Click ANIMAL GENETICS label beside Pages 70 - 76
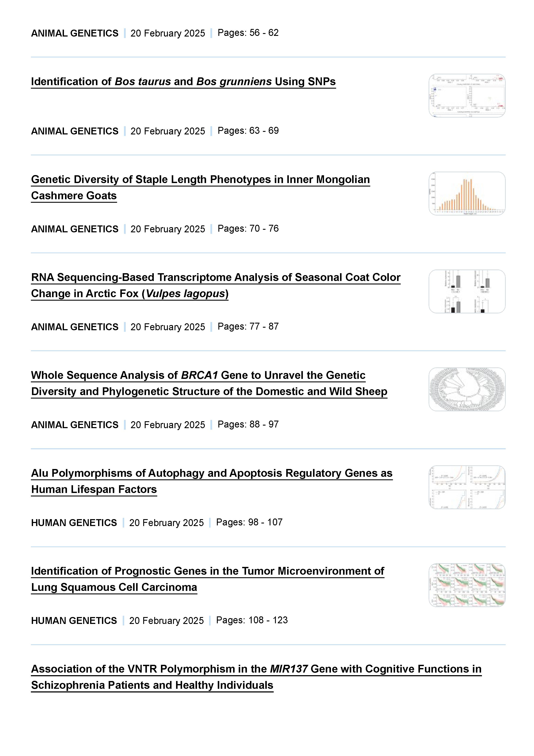 pos(75,229)
